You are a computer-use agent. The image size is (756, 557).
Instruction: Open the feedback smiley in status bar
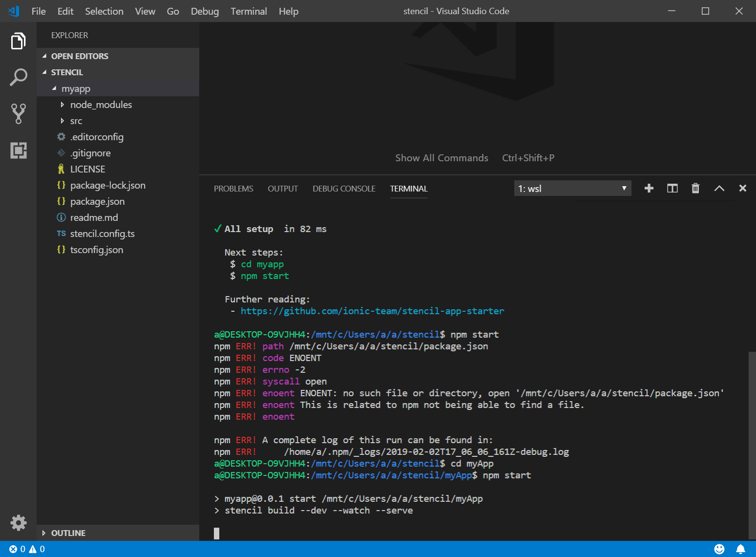(719, 549)
